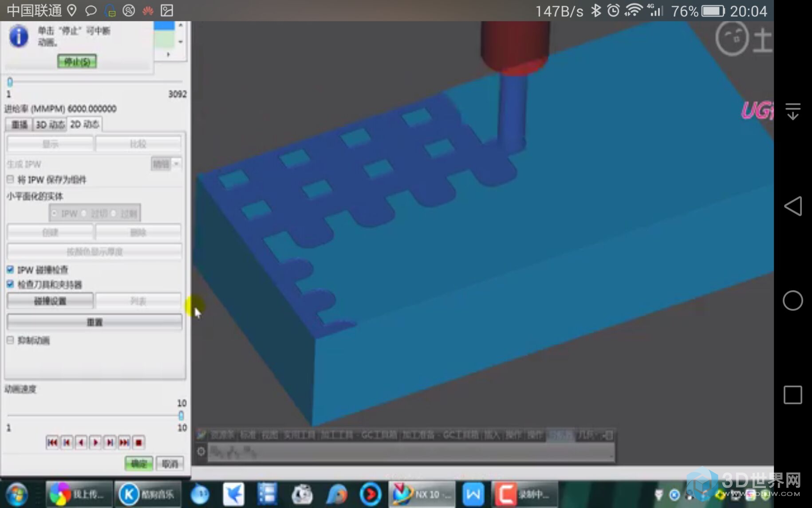Click the 比较 button

tap(138, 144)
